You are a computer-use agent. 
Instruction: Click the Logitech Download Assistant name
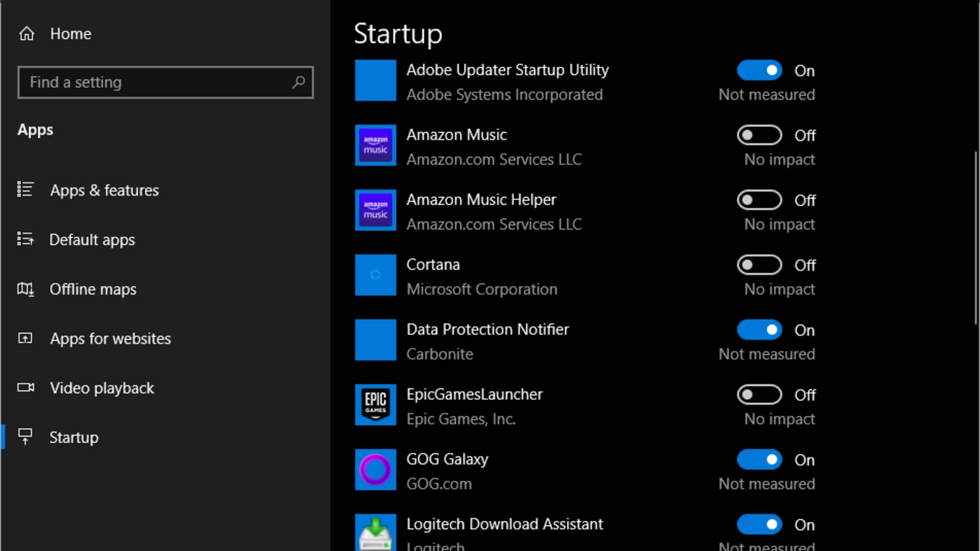[x=504, y=524]
